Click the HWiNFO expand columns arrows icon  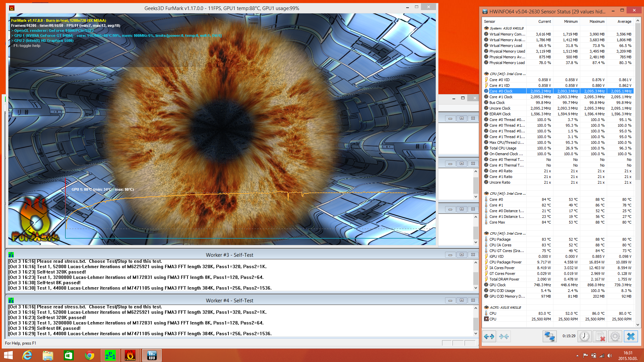[x=489, y=336]
